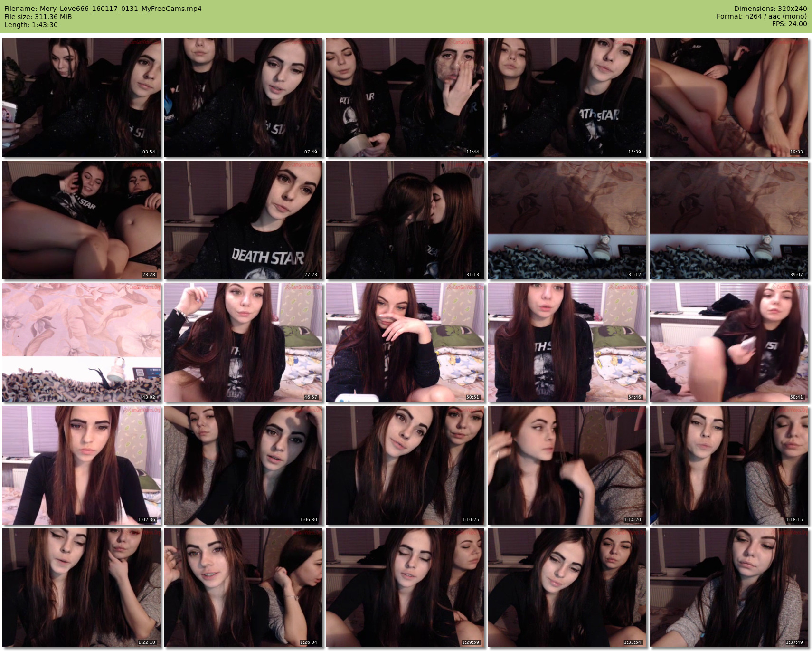Click the frame at 46:57

244,343
